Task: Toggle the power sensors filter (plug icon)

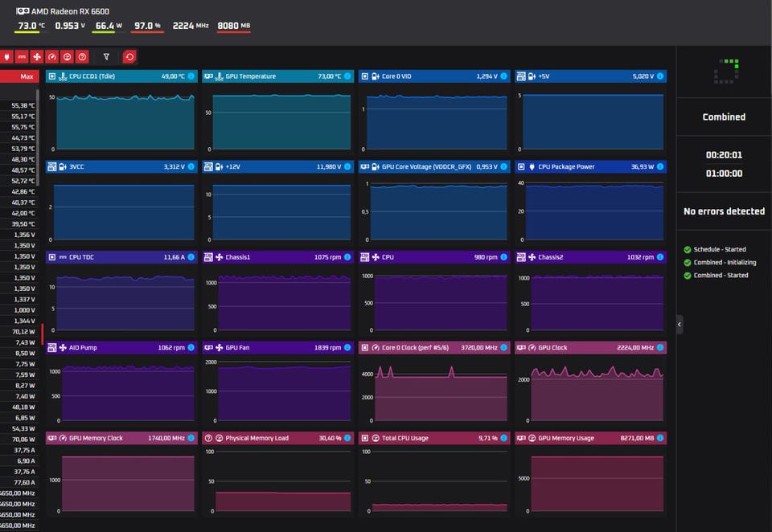Action: tap(6, 57)
